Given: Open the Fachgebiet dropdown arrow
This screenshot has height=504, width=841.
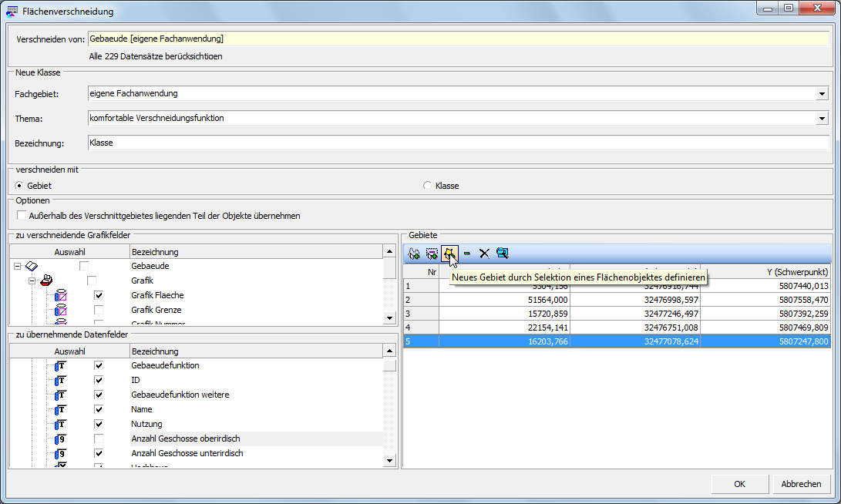Looking at the screenshot, I should click(822, 94).
